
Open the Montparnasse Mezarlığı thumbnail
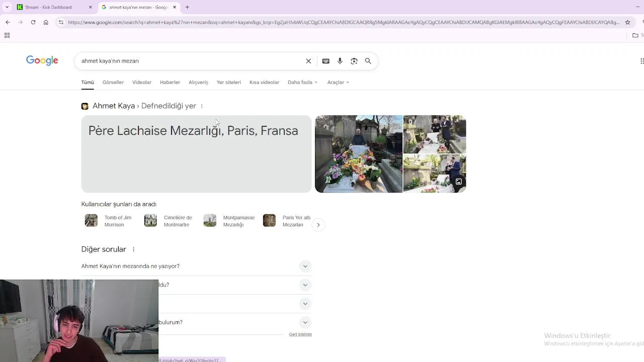pyautogui.click(x=210, y=221)
